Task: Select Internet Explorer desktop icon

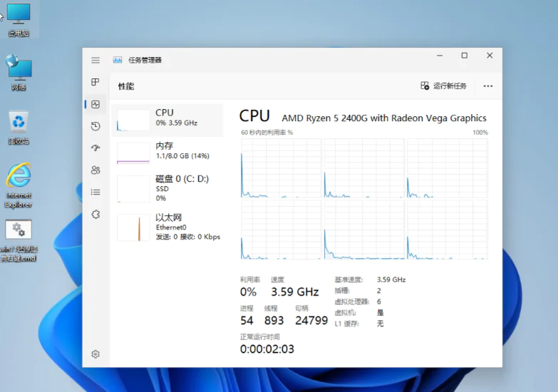Action: pyautogui.click(x=19, y=185)
